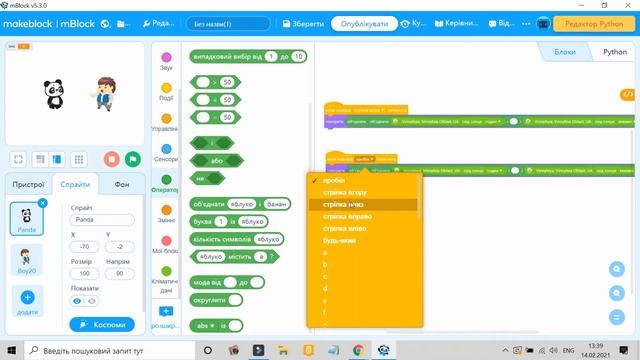Edit the project name field
The width and height of the screenshot is (640, 360).
(x=228, y=24)
